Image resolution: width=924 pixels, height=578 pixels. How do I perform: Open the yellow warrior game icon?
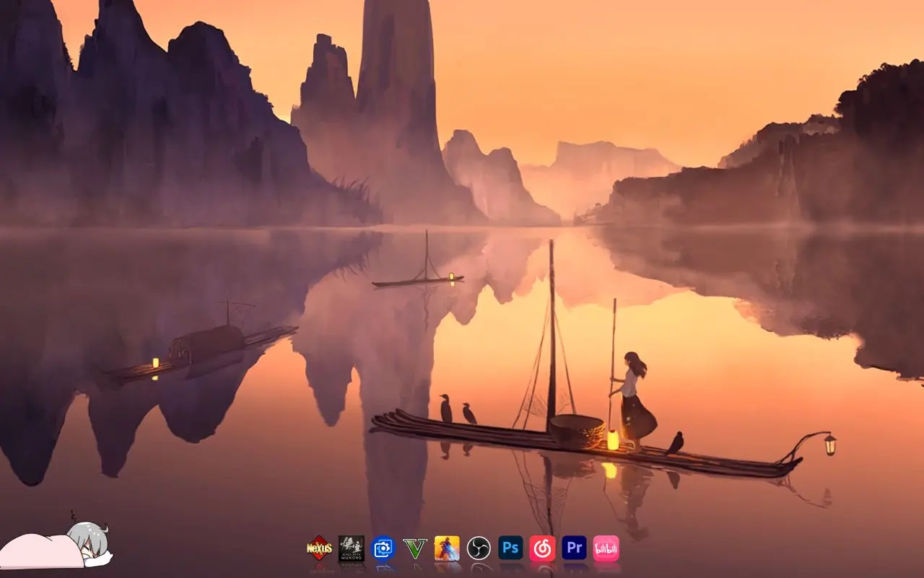447,548
